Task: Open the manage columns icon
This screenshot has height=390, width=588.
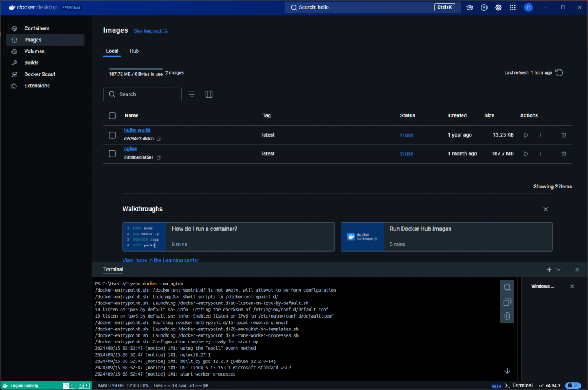Action: point(209,95)
